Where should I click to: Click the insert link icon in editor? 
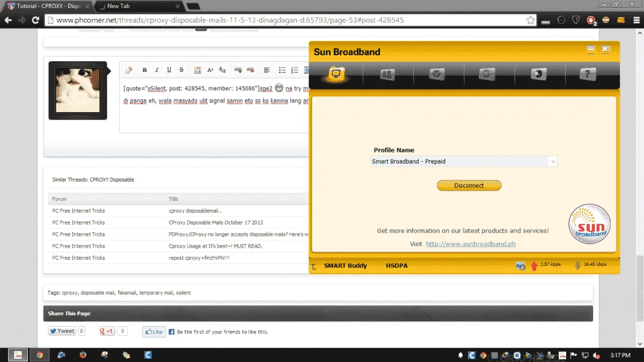coord(238,70)
